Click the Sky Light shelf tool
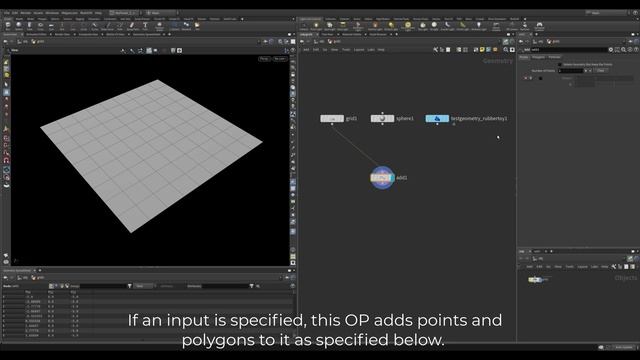The width and height of the screenshot is (640, 360). point(423,26)
